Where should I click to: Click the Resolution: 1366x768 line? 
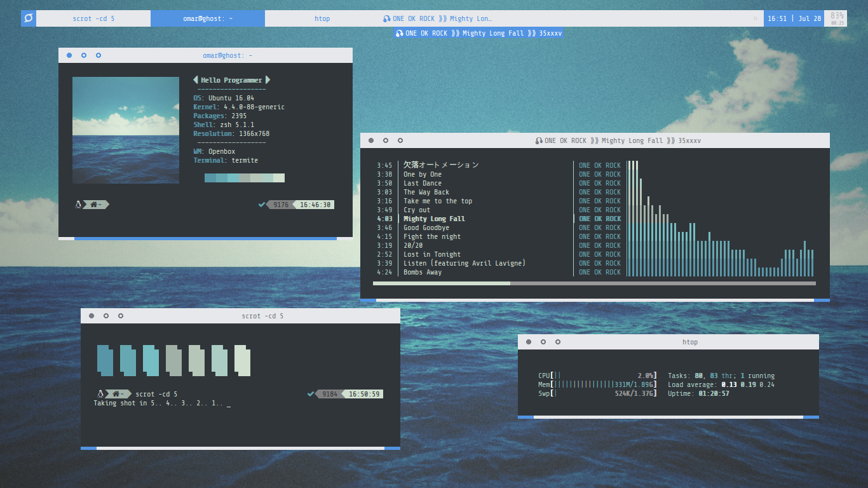(x=231, y=133)
